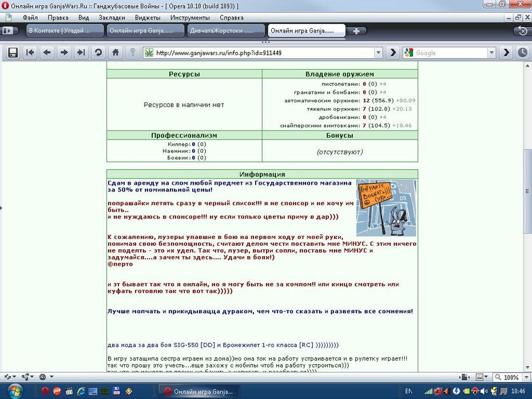Go to the home page
This screenshot has width=532, height=399.
point(116,53)
